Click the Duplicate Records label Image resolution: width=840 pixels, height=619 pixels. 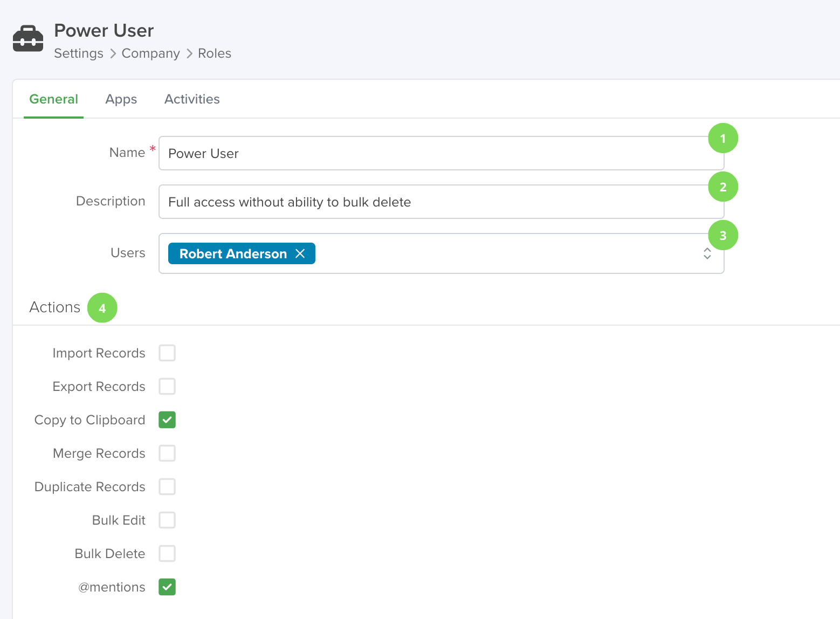90,487
